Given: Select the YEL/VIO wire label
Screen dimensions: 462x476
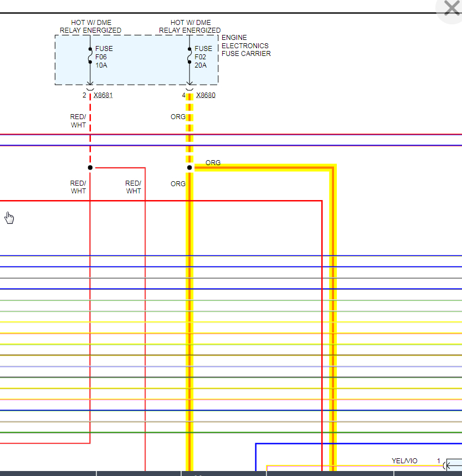Looking at the screenshot, I should [404, 461].
